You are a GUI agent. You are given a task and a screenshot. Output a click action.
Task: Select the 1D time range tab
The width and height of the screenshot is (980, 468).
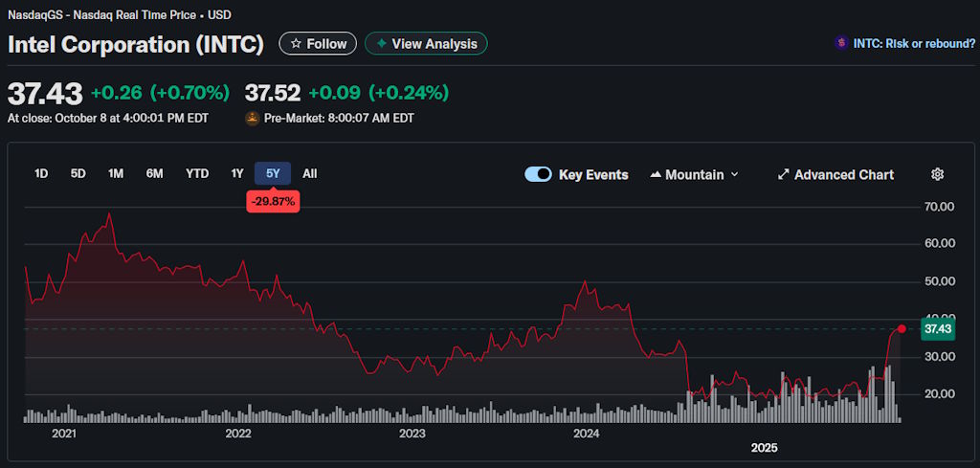[x=41, y=173]
